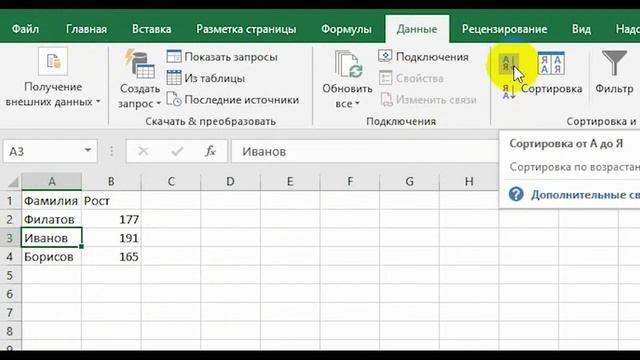Image resolution: width=640 pixels, height=360 pixels.
Task: Select row 6 header
Action: click(x=10, y=294)
